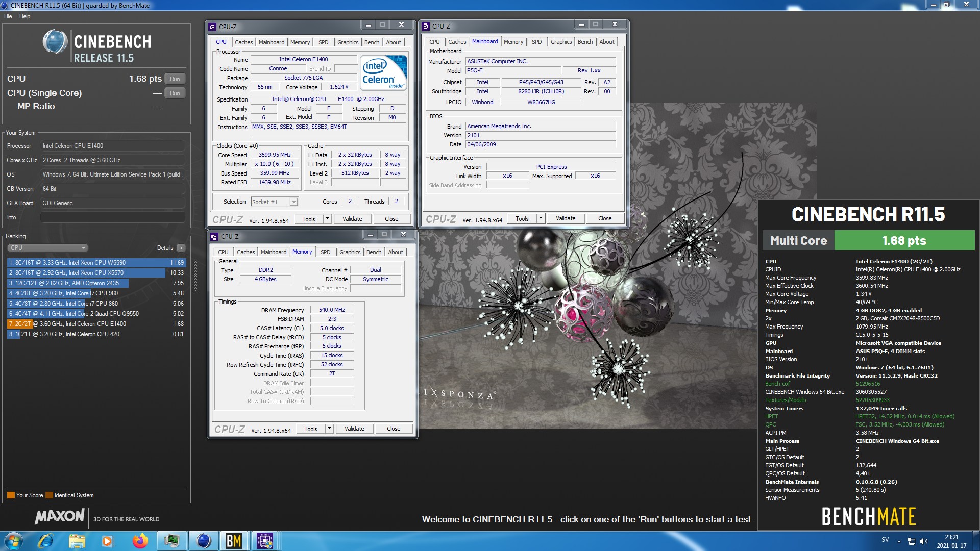Screen dimensions: 980x551
Task: Open Windows Media Player from the taskbar
Action: tap(107, 541)
